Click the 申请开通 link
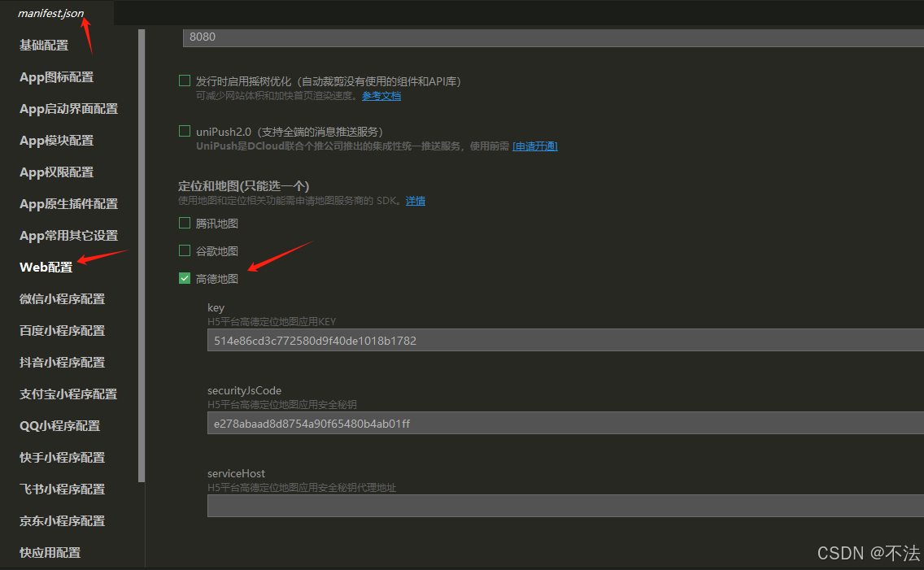The width and height of the screenshot is (924, 570). [535, 146]
